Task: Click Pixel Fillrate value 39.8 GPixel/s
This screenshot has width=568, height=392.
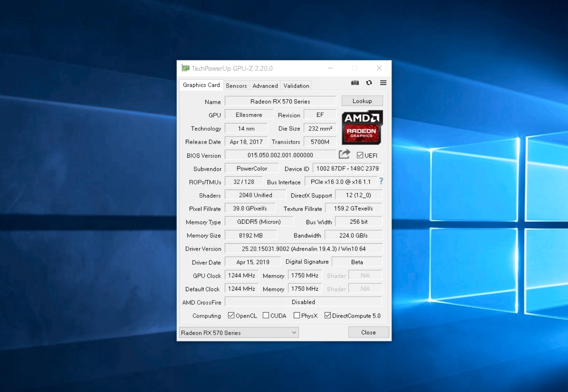Action: (x=250, y=208)
